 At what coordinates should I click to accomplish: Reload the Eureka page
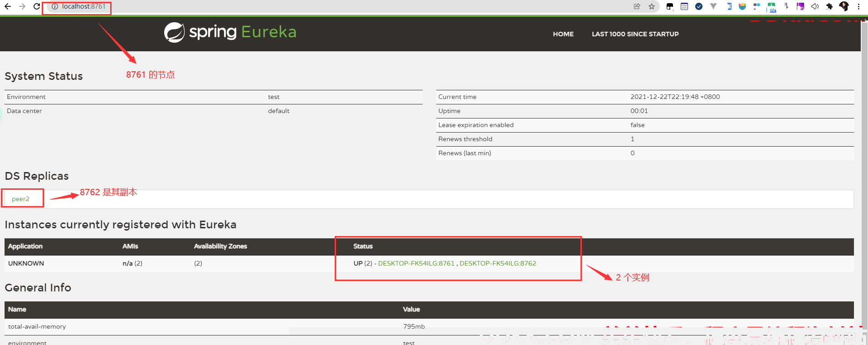tap(37, 6)
